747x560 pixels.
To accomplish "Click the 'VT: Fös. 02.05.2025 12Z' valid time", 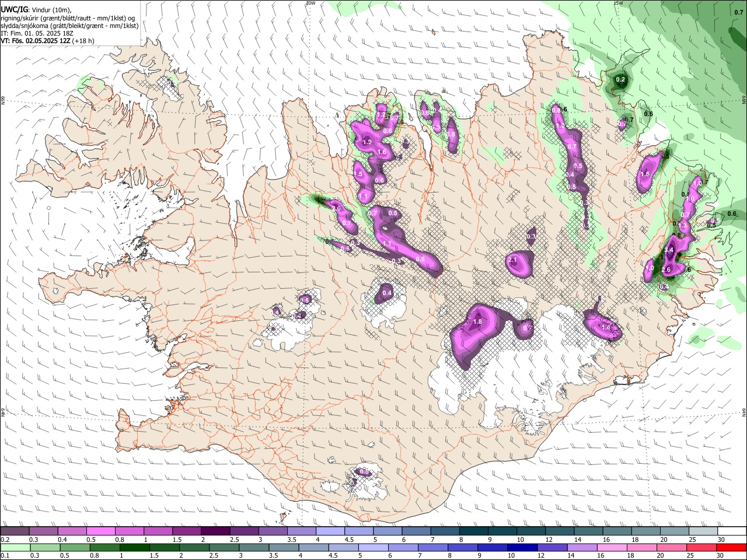I will click(35, 41).
